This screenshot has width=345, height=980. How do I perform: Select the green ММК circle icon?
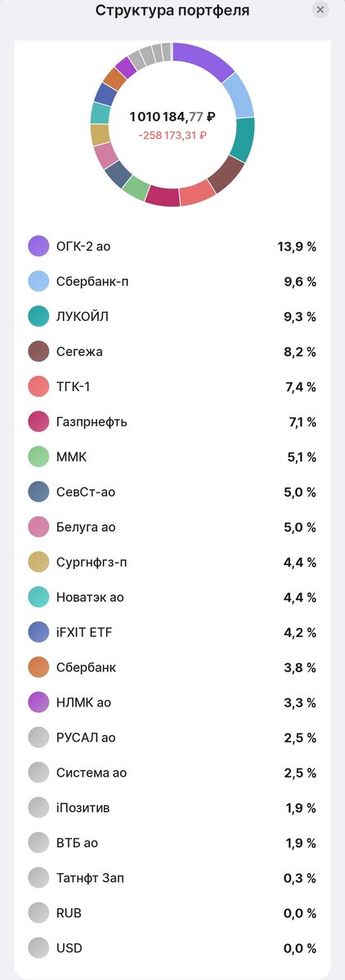tap(38, 457)
